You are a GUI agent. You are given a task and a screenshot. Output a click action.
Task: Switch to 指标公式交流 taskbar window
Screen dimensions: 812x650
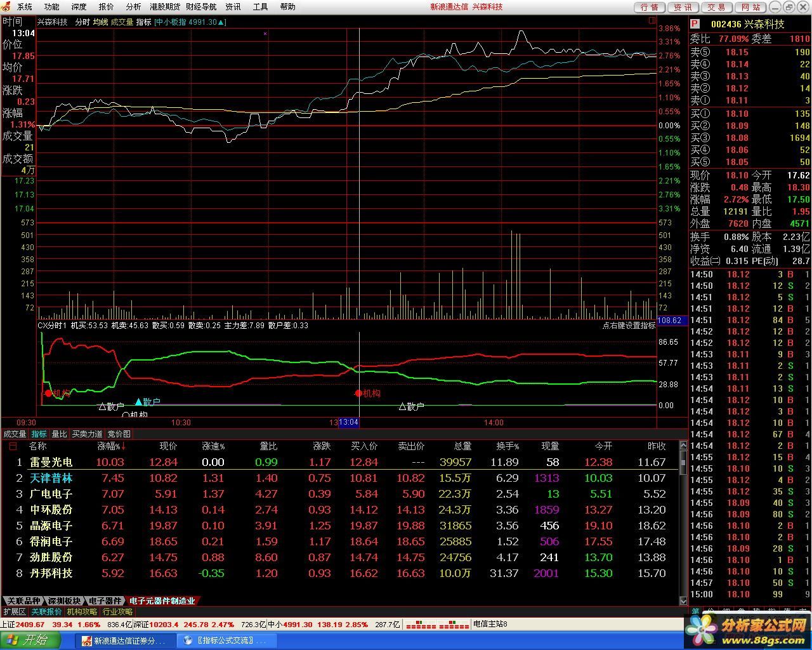point(226,640)
